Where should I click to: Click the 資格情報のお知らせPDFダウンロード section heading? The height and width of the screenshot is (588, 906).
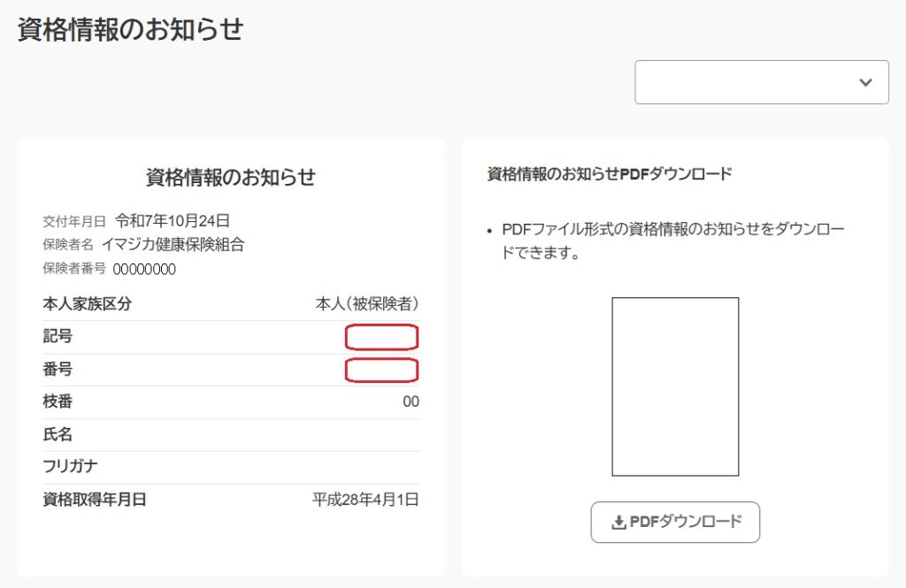pos(610,174)
